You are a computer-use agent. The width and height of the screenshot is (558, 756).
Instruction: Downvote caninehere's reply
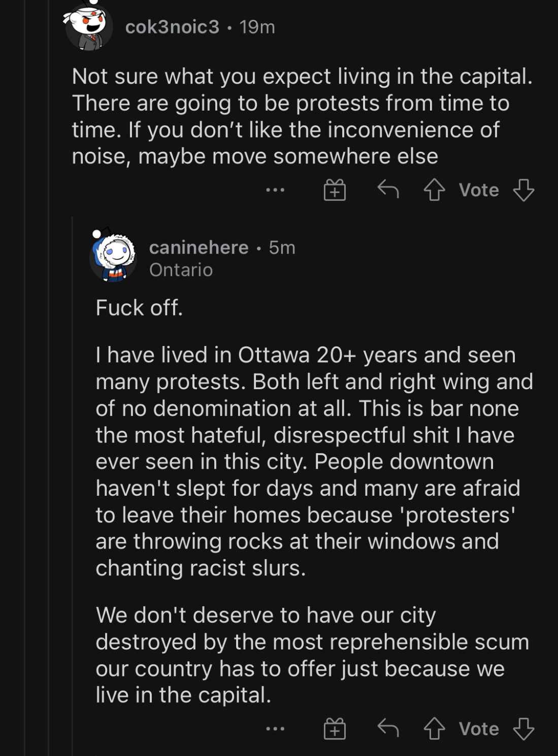(x=523, y=729)
